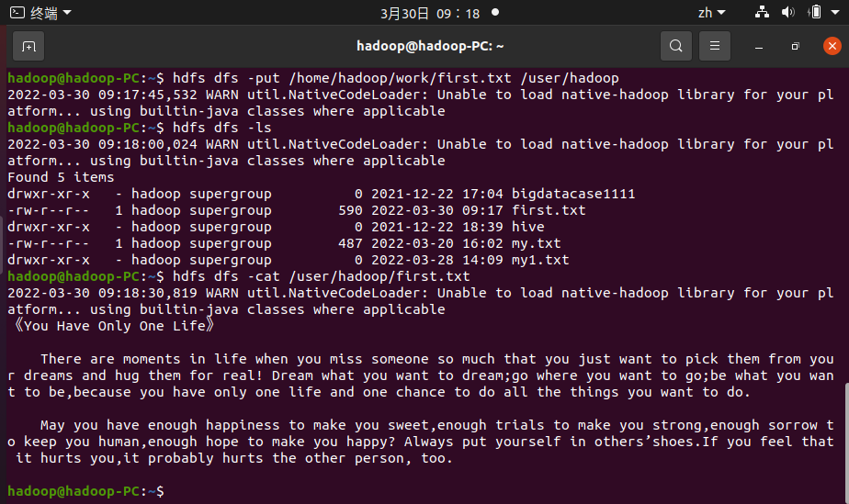Click the notification dot beside the clock

(x=495, y=13)
